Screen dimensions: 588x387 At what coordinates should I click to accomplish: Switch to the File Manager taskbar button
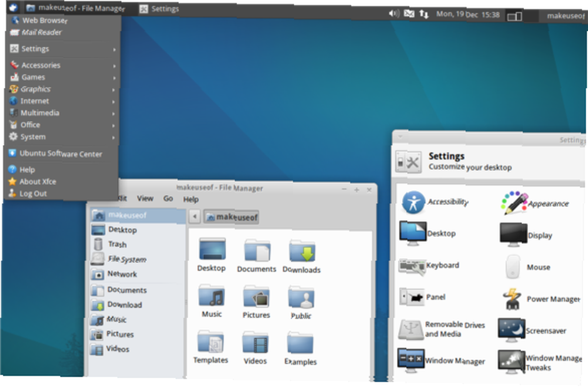76,8
